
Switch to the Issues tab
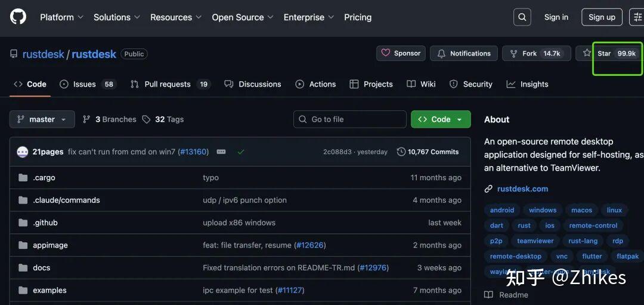pyautogui.click(x=84, y=84)
